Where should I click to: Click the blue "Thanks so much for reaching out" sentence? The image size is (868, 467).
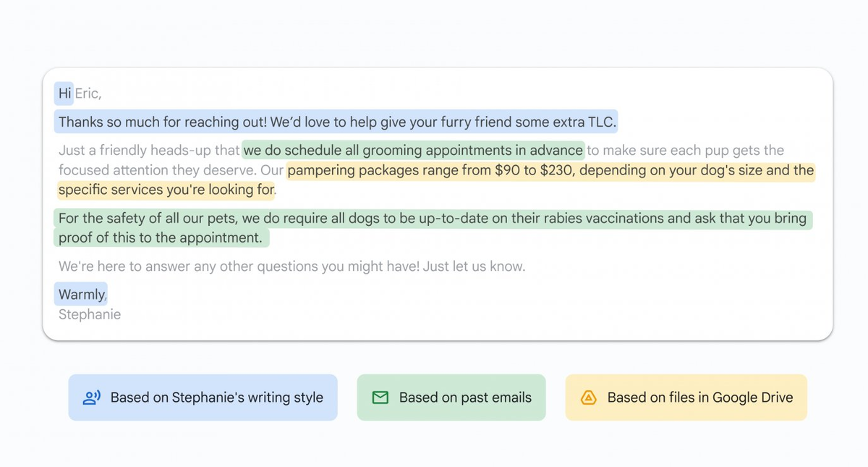click(336, 122)
